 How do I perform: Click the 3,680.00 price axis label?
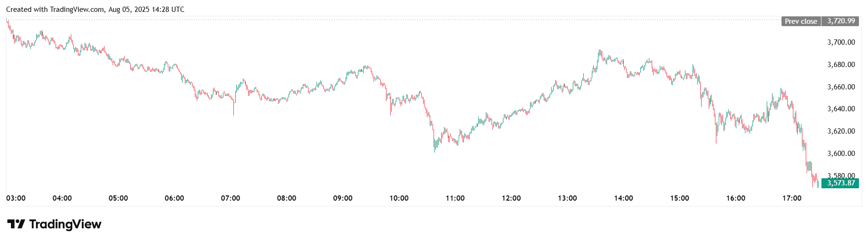[x=841, y=65]
